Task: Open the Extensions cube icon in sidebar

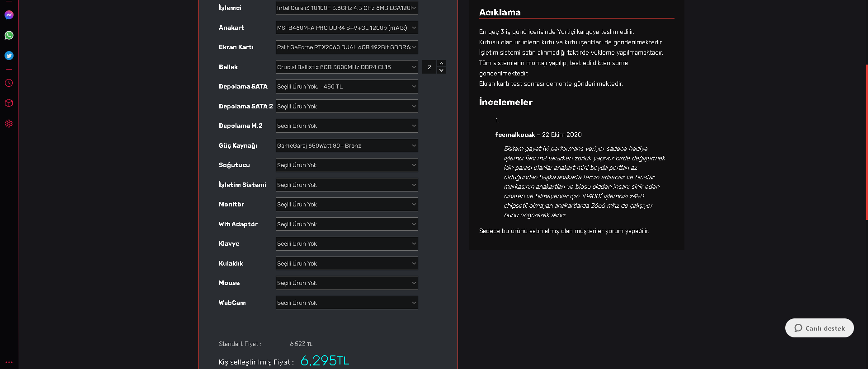Action: (x=9, y=103)
